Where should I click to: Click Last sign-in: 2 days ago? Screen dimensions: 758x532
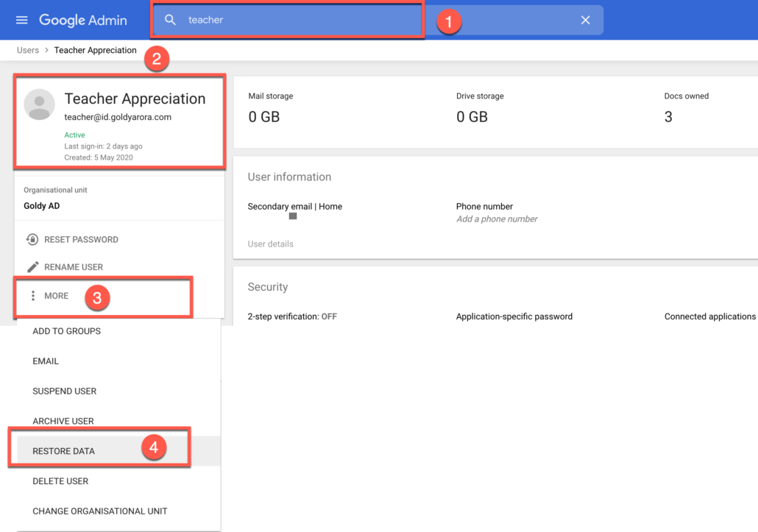tap(103, 146)
